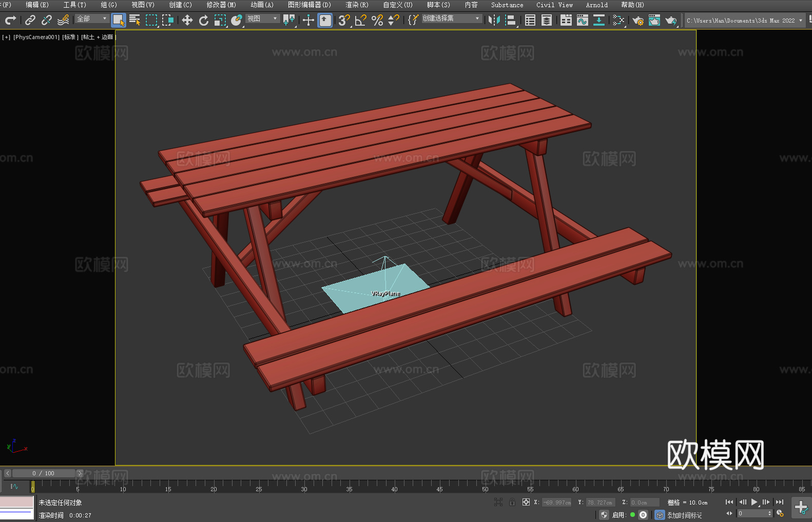Click the 0 / 100 time slider
Viewport: 812px width, 522px height.
tap(44, 473)
